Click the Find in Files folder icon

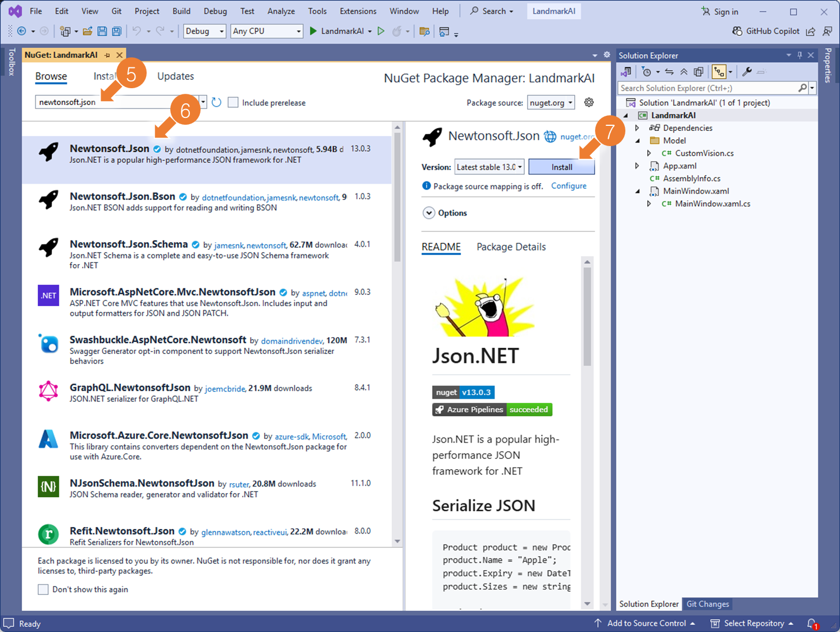tap(424, 31)
